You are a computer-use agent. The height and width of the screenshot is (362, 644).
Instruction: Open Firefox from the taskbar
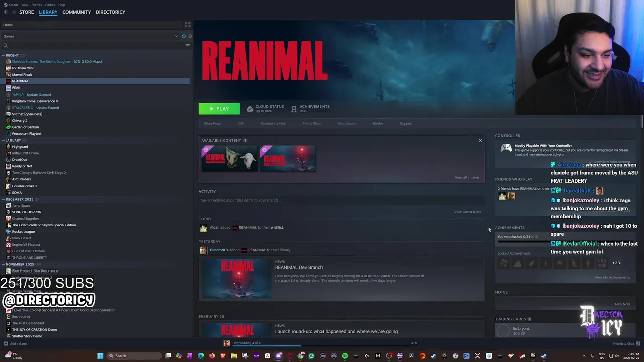tap(212, 356)
